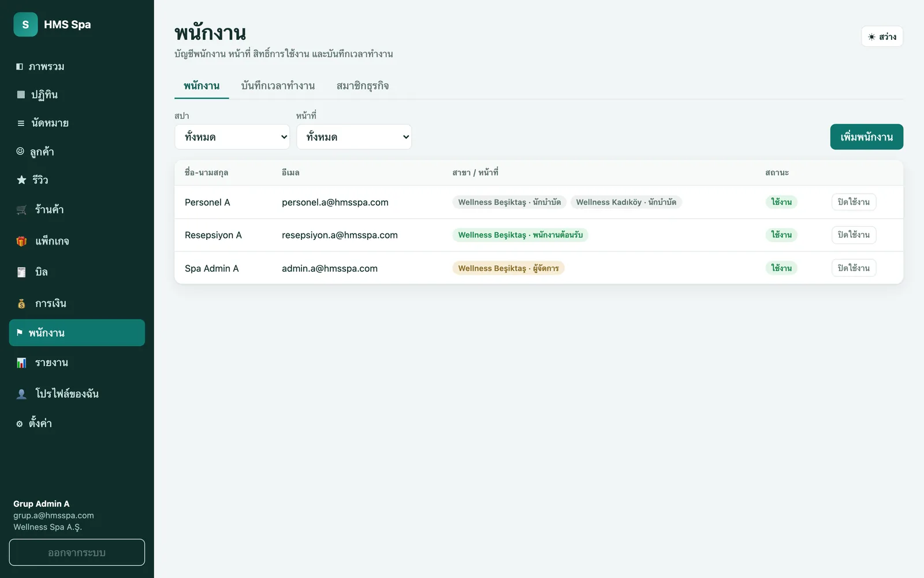Switch to the บันทึกเวลาทำงาน tab
The height and width of the screenshot is (578, 924).
pyautogui.click(x=278, y=86)
